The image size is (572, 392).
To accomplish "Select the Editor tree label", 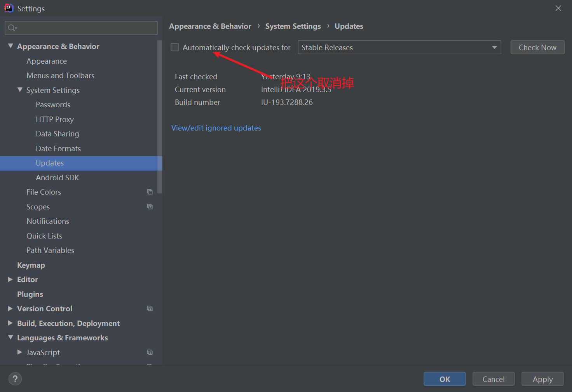I will point(28,279).
